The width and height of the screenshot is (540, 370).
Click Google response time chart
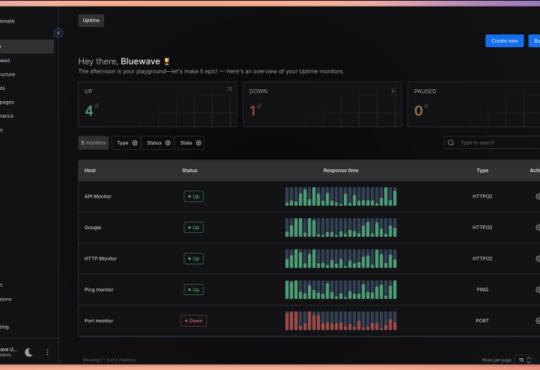(x=341, y=227)
